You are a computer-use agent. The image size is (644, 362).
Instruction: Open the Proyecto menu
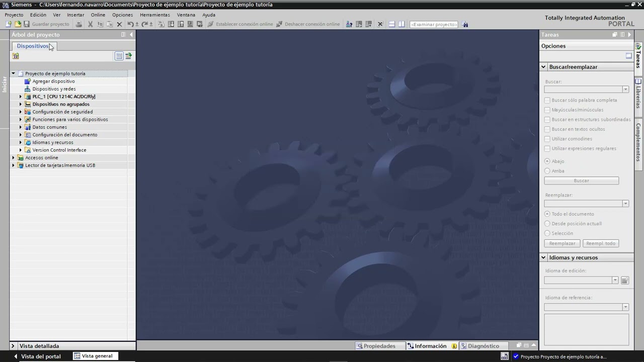[14, 15]
